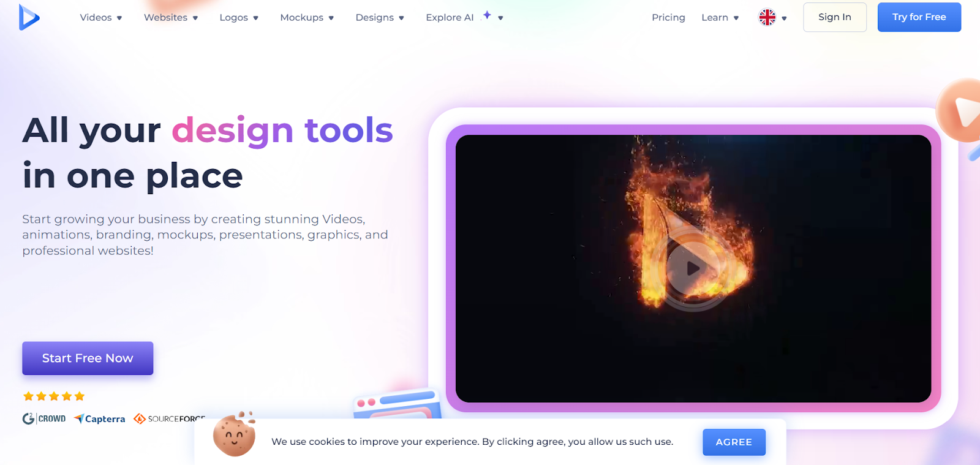
Task: Expand the language selector arrow
Action: coord(784,18)
